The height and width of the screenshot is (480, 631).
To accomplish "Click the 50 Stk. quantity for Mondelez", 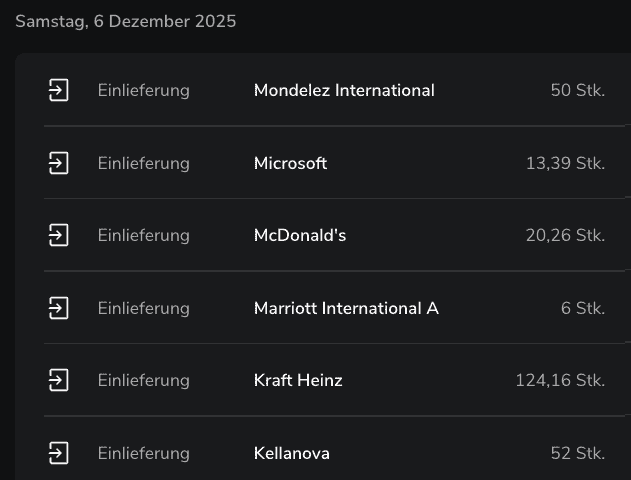I will click(x=577, y=90).
